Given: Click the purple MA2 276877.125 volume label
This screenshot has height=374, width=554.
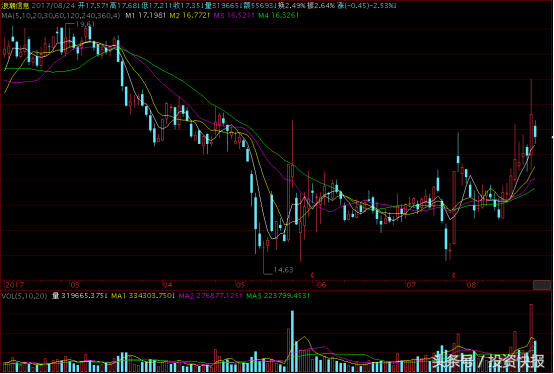Looking at the screenshot, I should [211, 296].
